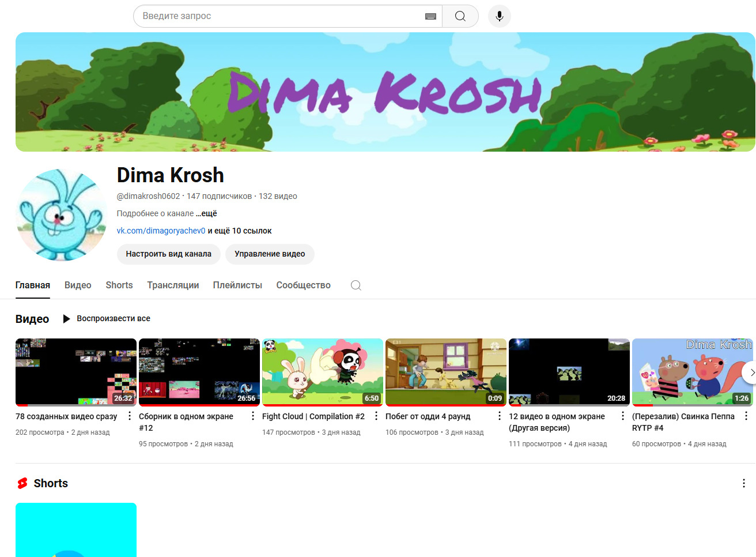The height and width of the screenshot is (557, 756).
Task: Open title 12 видео в одном экране (Другая версия)
Action: [557, 422]
